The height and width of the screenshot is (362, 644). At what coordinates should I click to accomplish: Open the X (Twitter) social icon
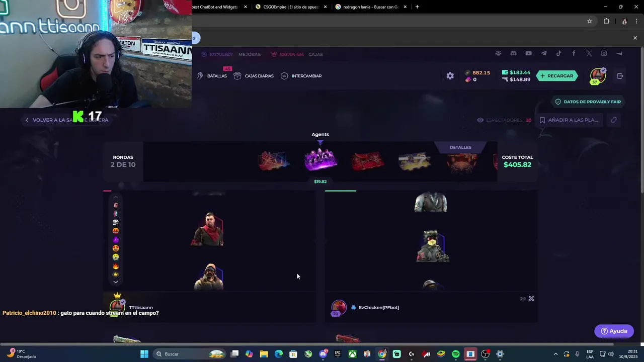click(x=589, y=53)
